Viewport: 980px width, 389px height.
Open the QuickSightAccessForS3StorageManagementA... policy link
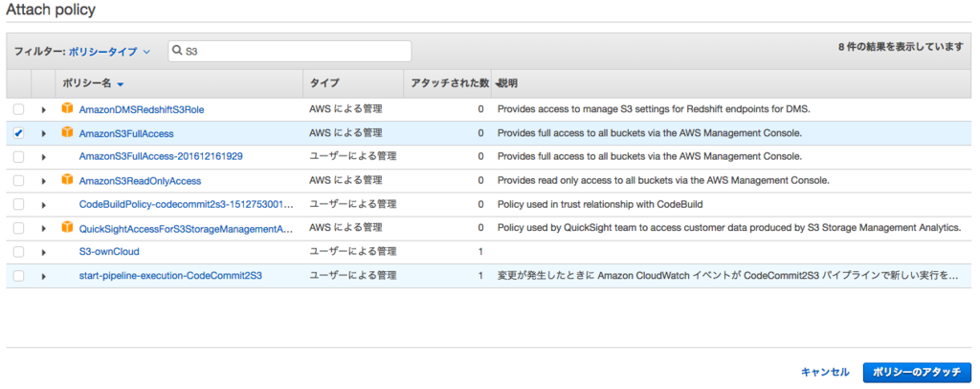pyautogui.click(x=187, y=228)
